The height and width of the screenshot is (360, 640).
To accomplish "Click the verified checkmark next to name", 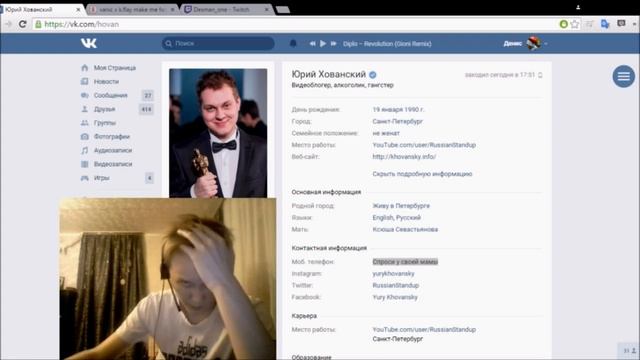I will (x=373, y=75).
